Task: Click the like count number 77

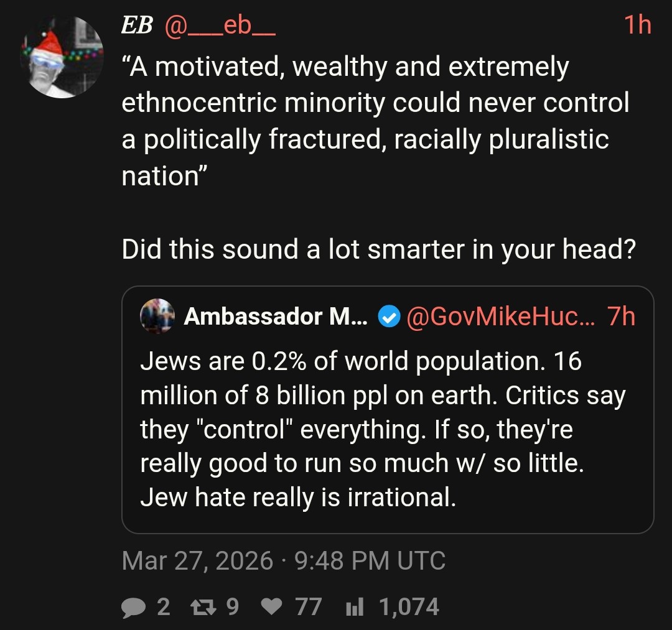Action: [309, 607]
